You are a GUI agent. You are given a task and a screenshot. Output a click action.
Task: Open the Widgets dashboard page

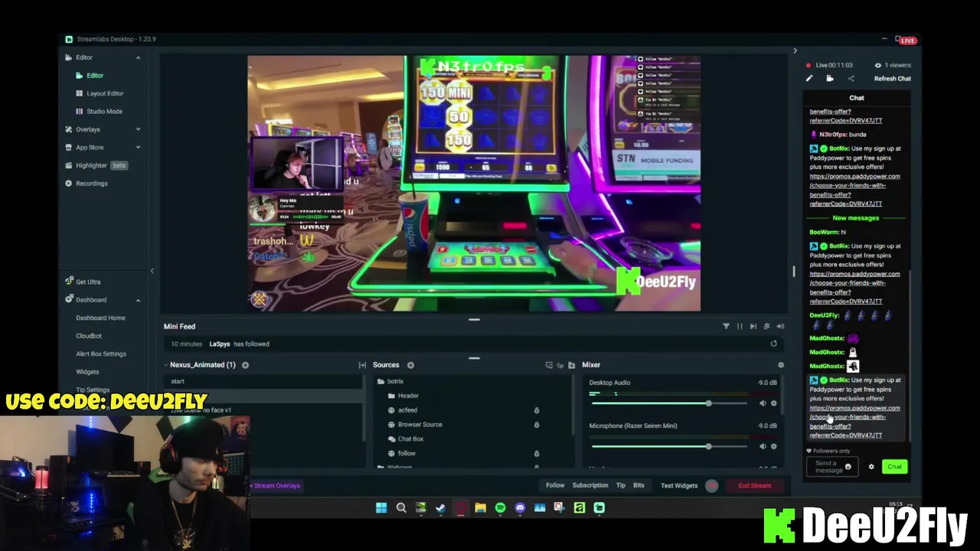coord(87,372)
